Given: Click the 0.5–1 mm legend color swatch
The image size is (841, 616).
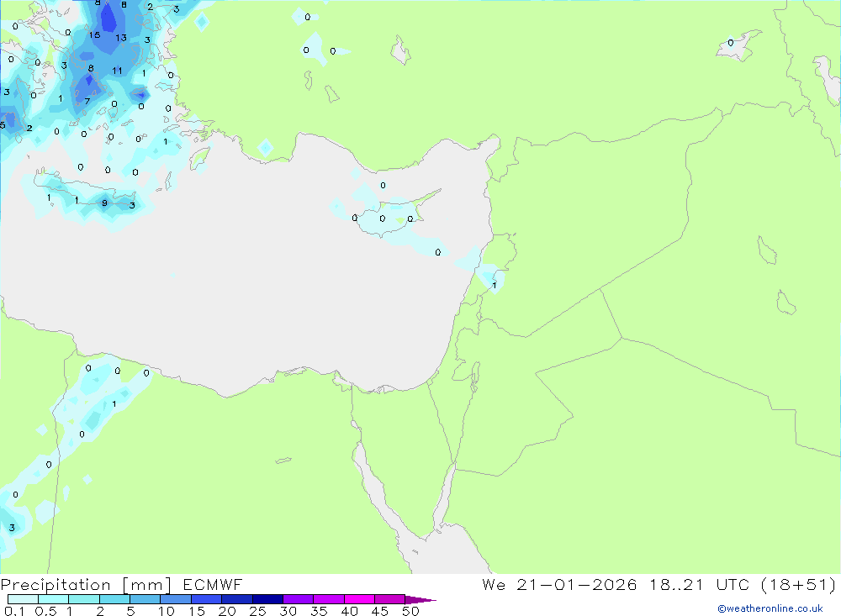Looking at the screenshot, I should (x=53, y=599).
